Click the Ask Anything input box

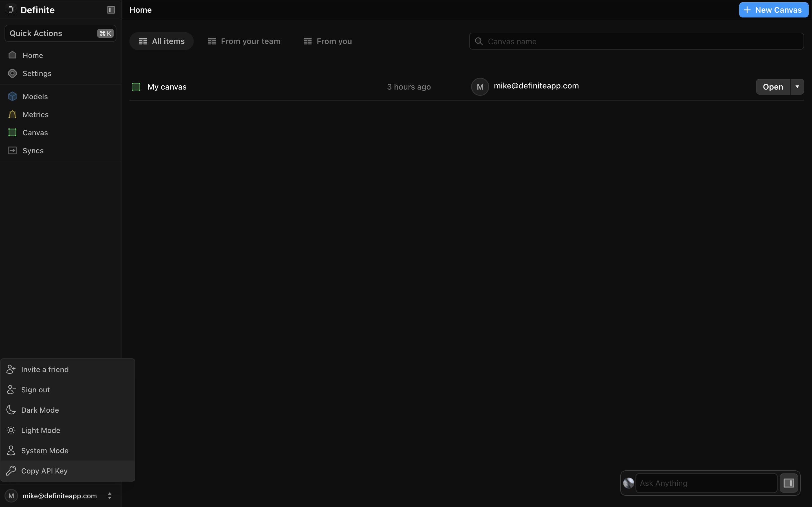706,483
